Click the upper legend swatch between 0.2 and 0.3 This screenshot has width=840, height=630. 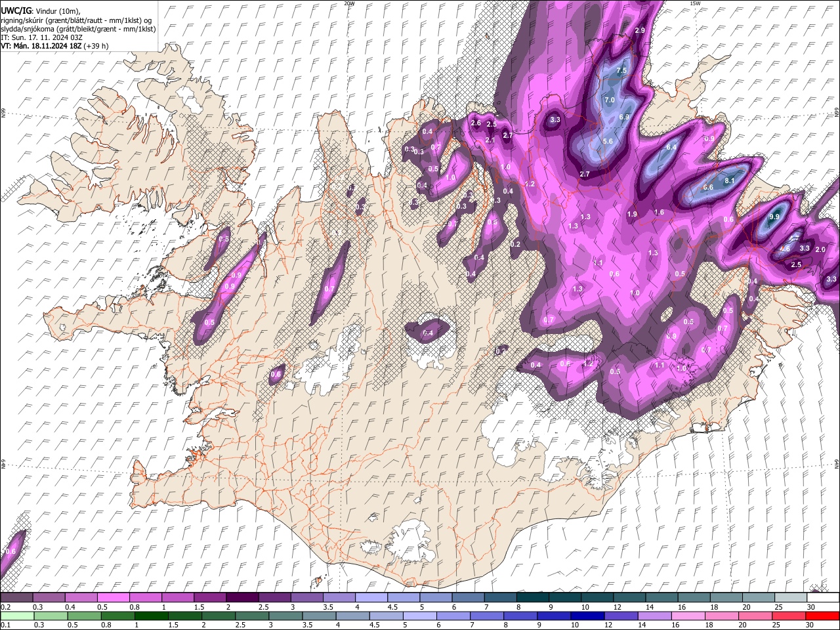click(x=16, y=598)
